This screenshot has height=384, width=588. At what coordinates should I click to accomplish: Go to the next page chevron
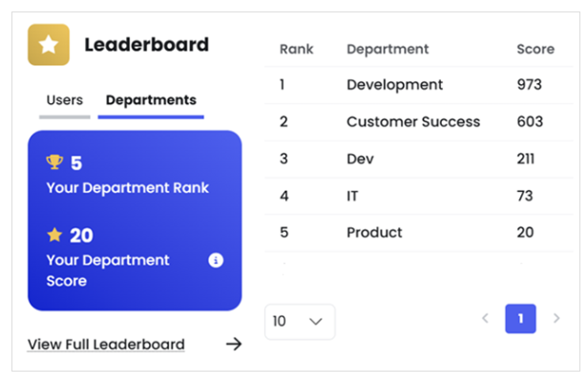pyautogui.click(x=556, y=318)
